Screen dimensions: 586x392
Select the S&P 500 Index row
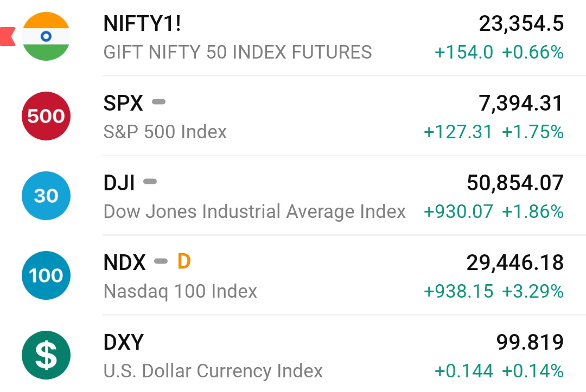coord(293,116)
